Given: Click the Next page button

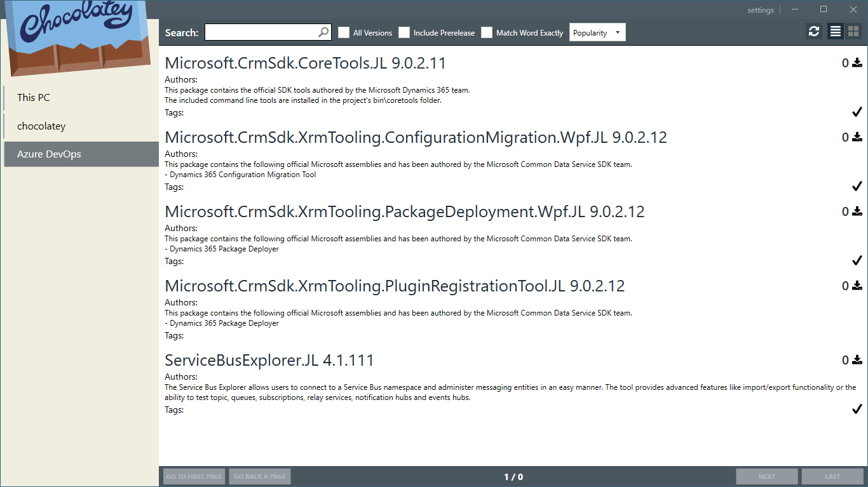Looking at the screenshot, I should [x=767, y=476].
